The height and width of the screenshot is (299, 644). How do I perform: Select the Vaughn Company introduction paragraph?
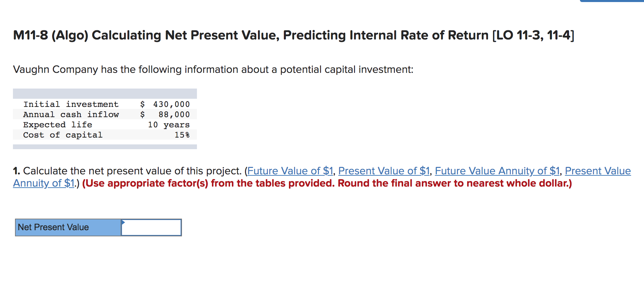213,69
